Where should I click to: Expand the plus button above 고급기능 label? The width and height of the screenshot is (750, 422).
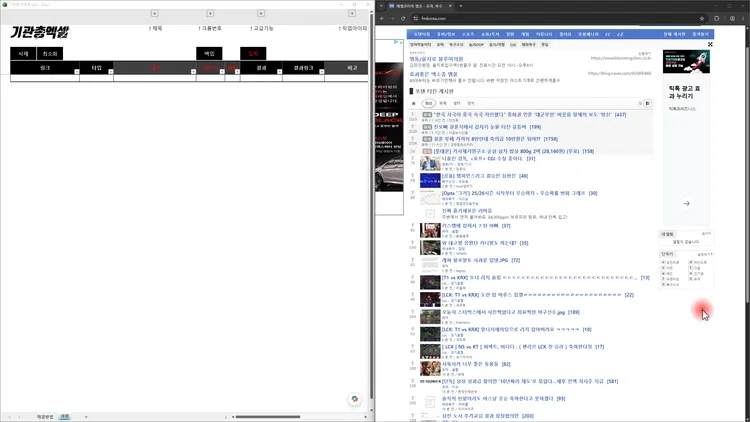pos(261,13)
